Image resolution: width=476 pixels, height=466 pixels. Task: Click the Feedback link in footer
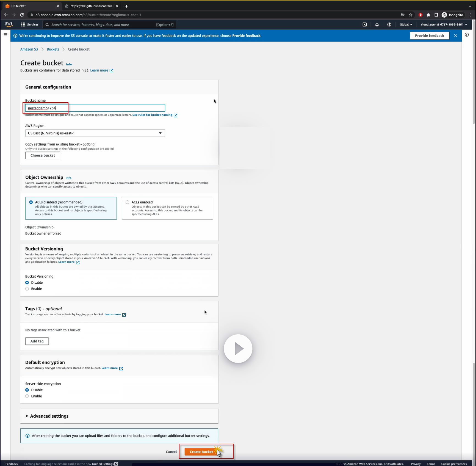click(12, 464)
